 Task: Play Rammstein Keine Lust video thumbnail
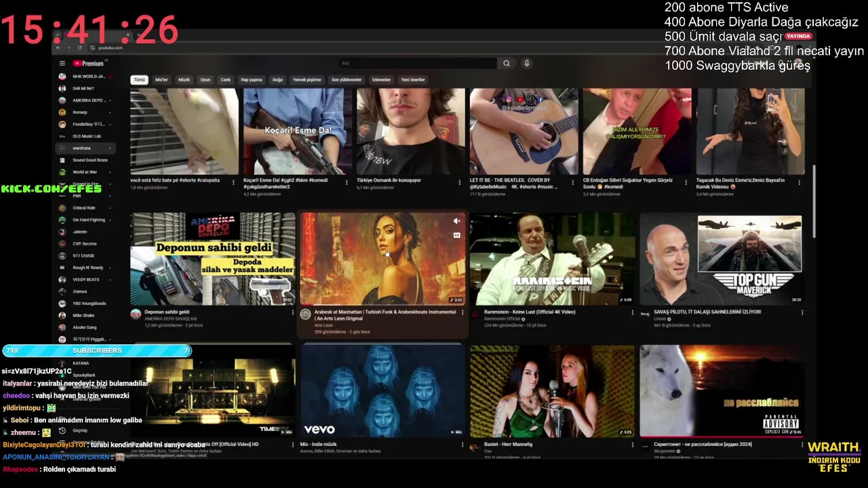(x=552, y=259)
